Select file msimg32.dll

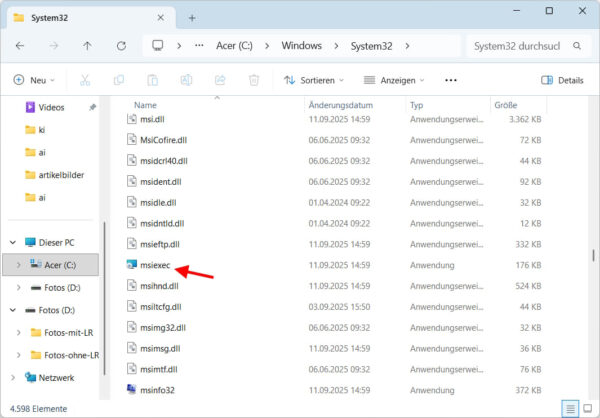[163, 328]
